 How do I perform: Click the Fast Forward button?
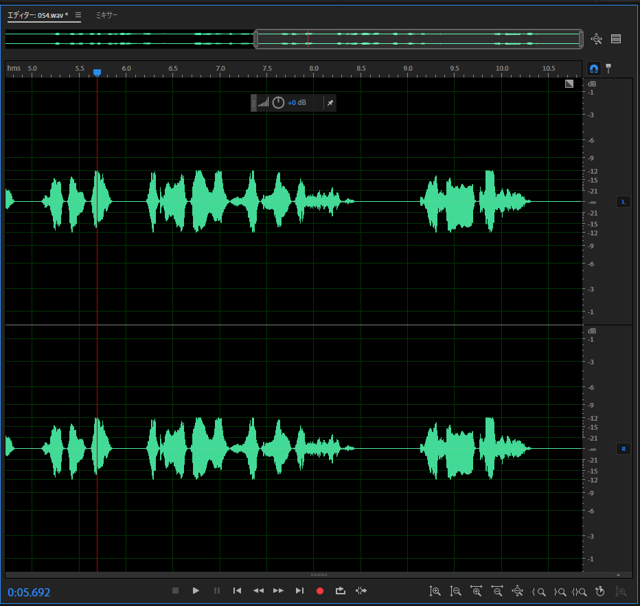pos(278,590)
